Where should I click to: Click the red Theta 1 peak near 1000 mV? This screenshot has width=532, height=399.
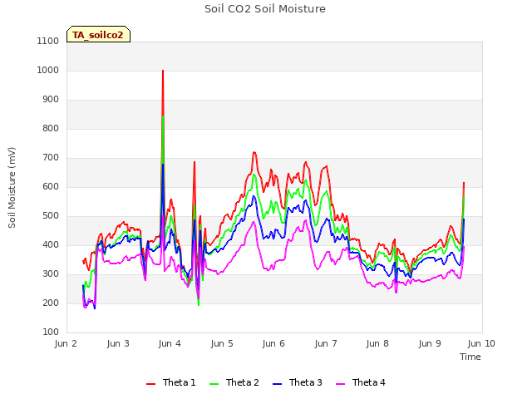coord(163,71)
